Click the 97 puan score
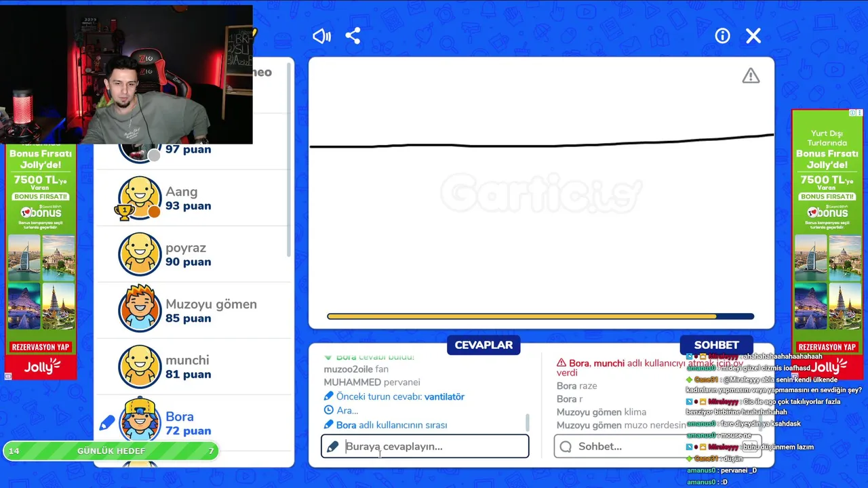868x488 pixels. pos(188,150)
